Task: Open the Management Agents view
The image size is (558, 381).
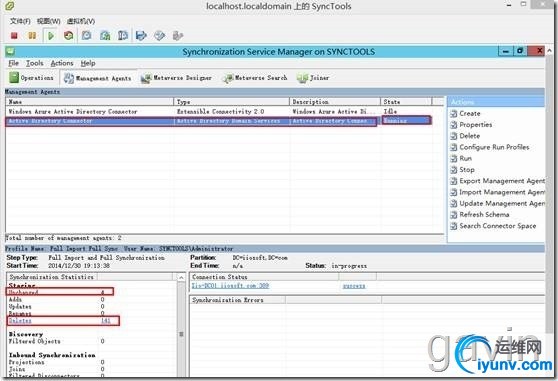Action: pos(98,78)
